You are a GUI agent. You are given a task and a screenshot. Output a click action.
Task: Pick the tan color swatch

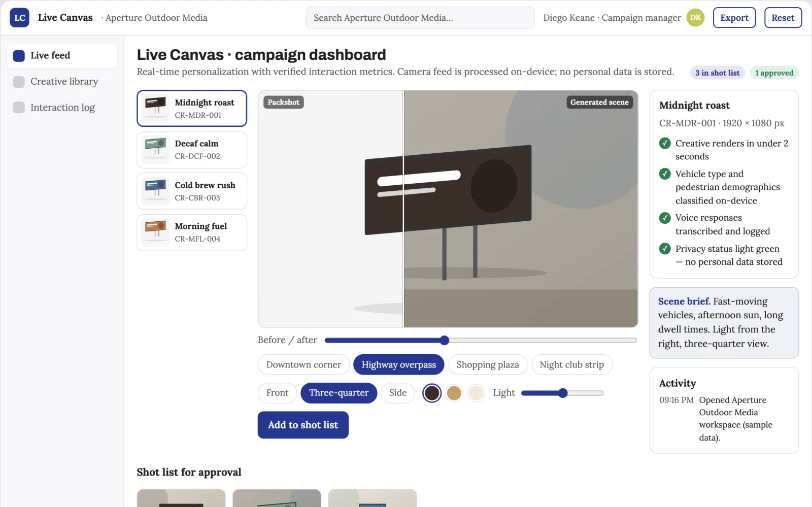pos(454,393)
